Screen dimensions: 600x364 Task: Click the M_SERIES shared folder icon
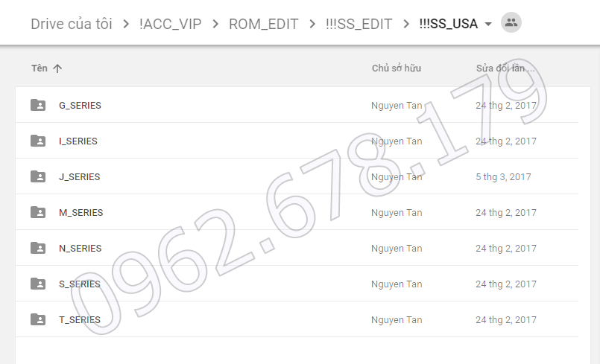tap(38, 212)
